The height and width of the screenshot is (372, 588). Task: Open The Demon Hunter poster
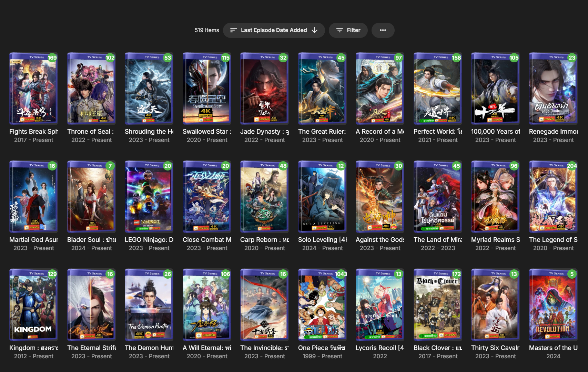coord(149,305)
